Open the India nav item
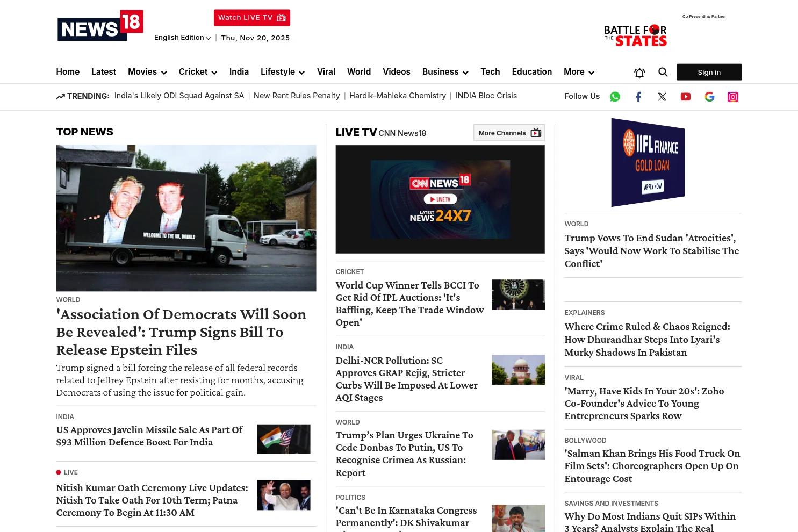798x532 pixels. pos(239,72)
